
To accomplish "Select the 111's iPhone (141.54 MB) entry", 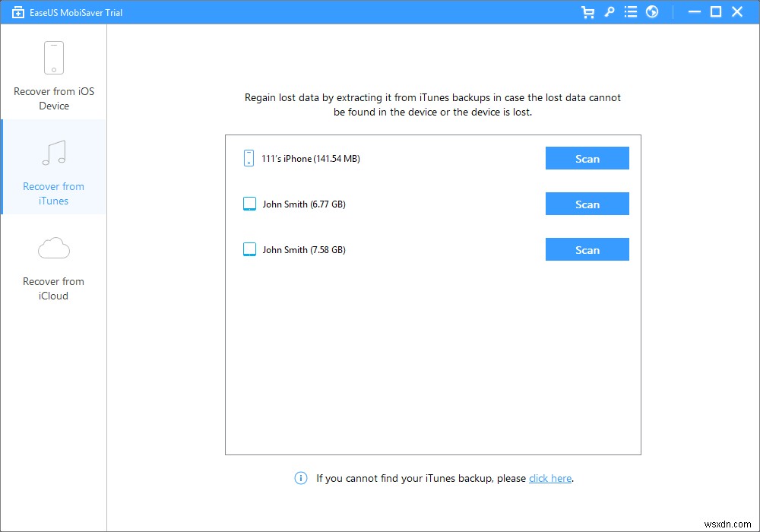I will click(311, 158).
